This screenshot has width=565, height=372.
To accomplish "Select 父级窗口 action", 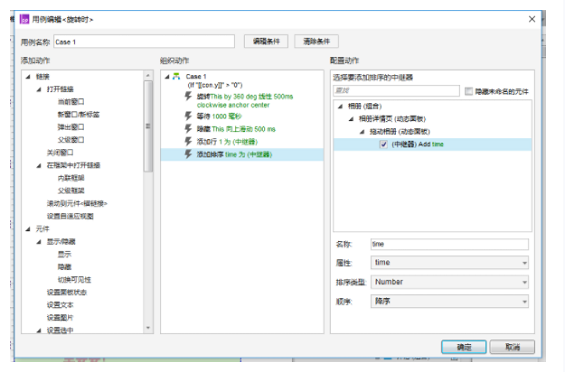I will tap(71, 140).
